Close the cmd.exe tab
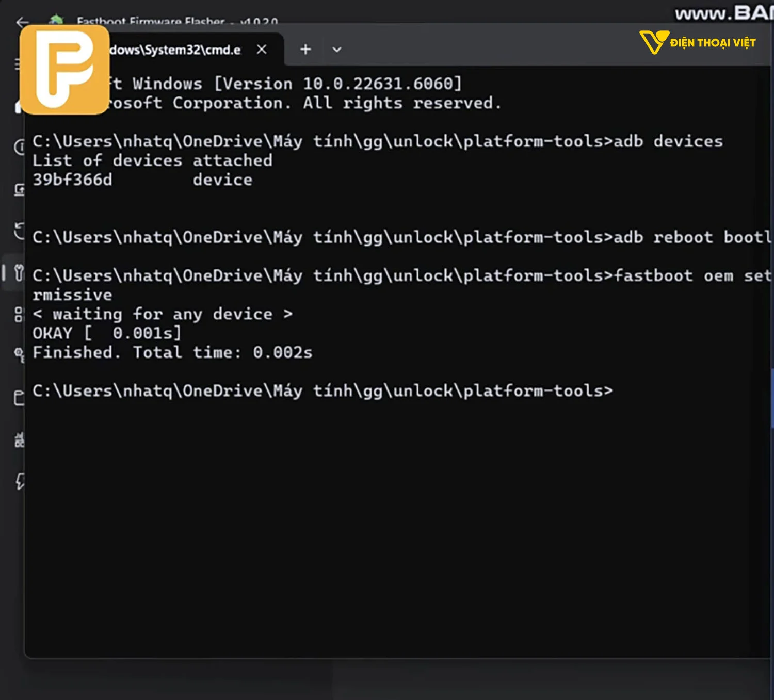 point(261,50)
